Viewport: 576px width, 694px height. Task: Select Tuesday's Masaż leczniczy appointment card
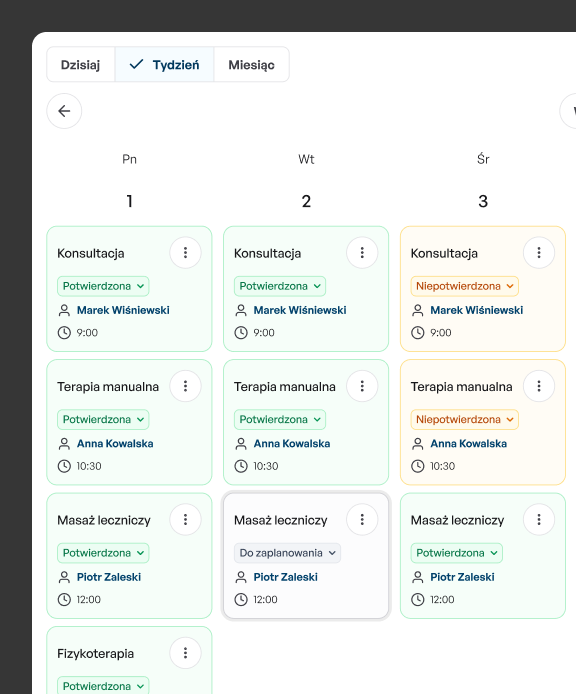point(306,555)
